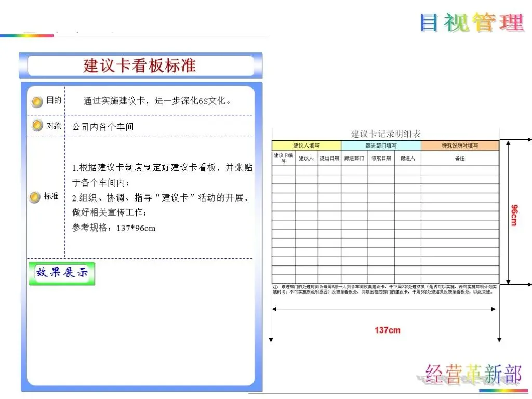Screen dimensions: 532x399
Task: Click the gold bullet beside 标准
Action: click(35, 197)
